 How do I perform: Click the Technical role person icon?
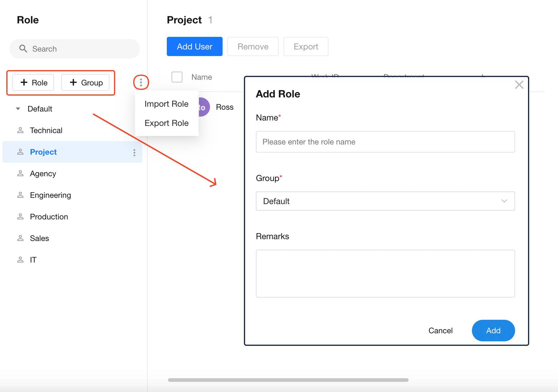(20, 130)
